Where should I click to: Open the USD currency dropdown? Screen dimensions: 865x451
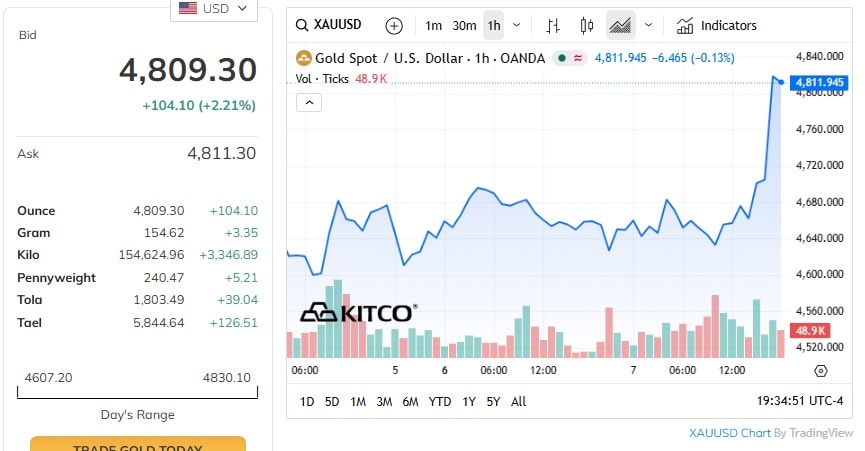click(214, 9)
